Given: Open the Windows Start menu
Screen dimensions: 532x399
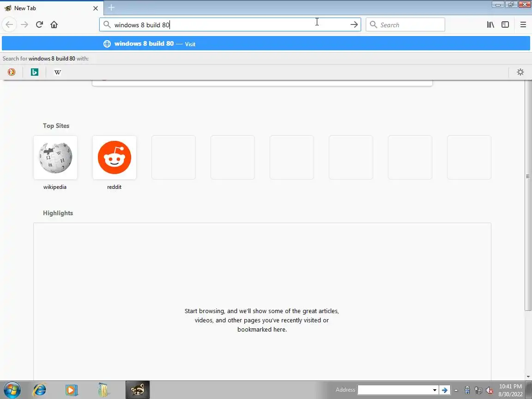Looking at the screenshot, I should [12, 389].
